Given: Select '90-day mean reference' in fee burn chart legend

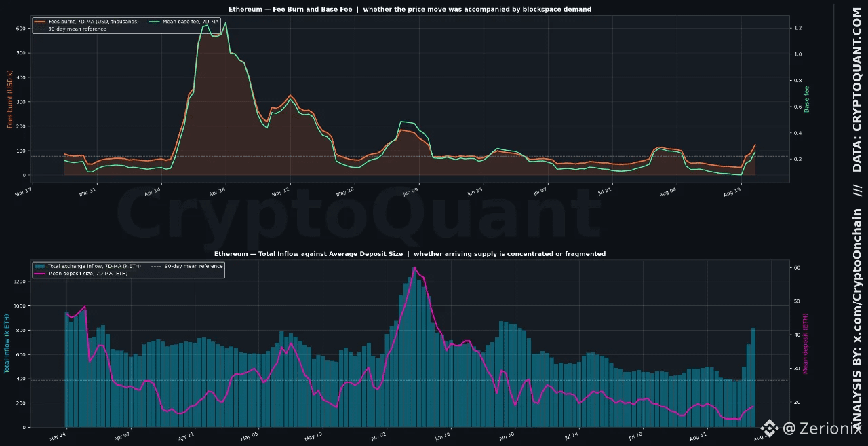Looking at the screenshot, I should coord(77,29).
